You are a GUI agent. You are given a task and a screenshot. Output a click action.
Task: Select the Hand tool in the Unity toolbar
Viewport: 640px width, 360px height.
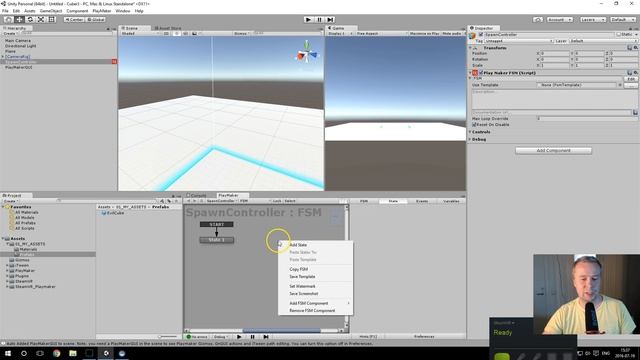coord(8,19)
